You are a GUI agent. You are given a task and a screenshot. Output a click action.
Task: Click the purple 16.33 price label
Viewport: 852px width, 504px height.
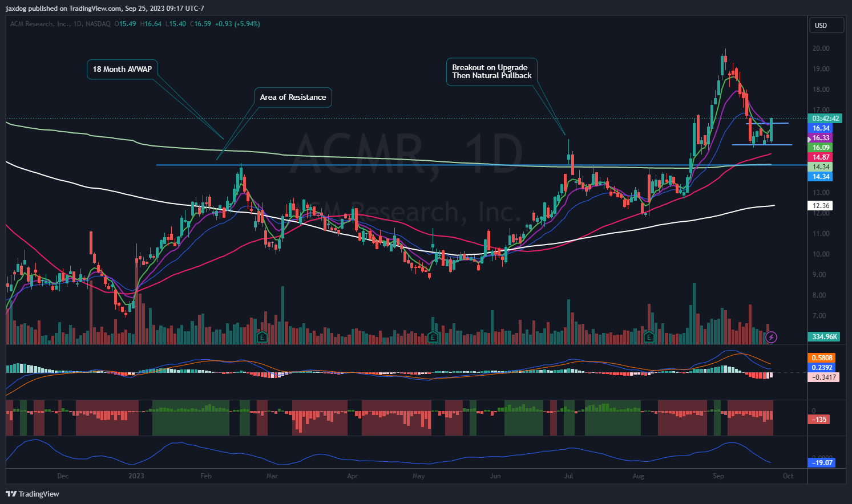point(821,138)
